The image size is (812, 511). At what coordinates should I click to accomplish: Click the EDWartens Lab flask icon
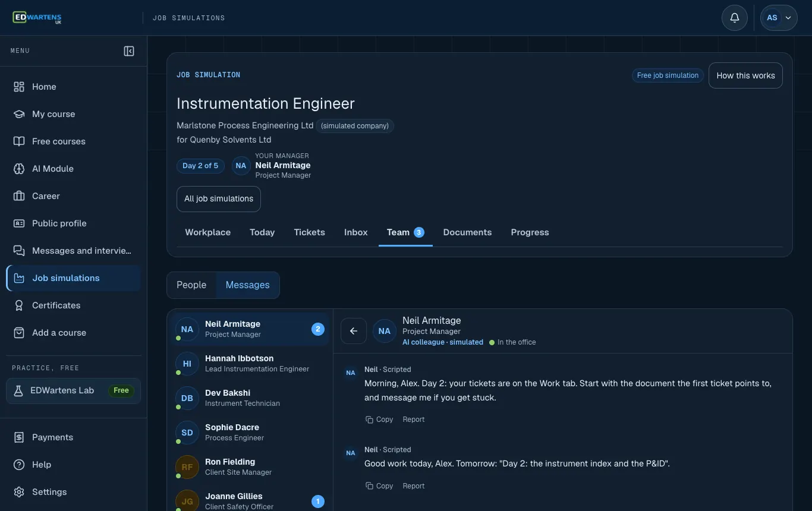(x=18, y=390)
